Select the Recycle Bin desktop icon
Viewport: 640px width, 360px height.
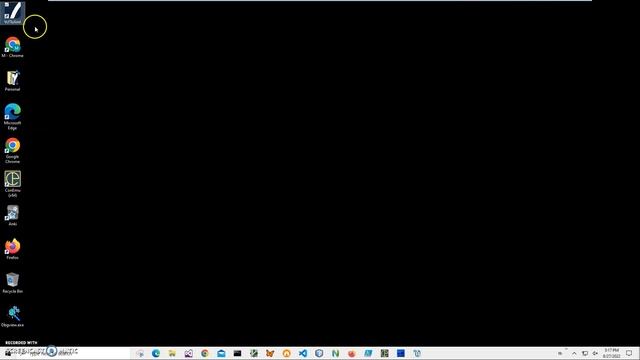point(12,283)
